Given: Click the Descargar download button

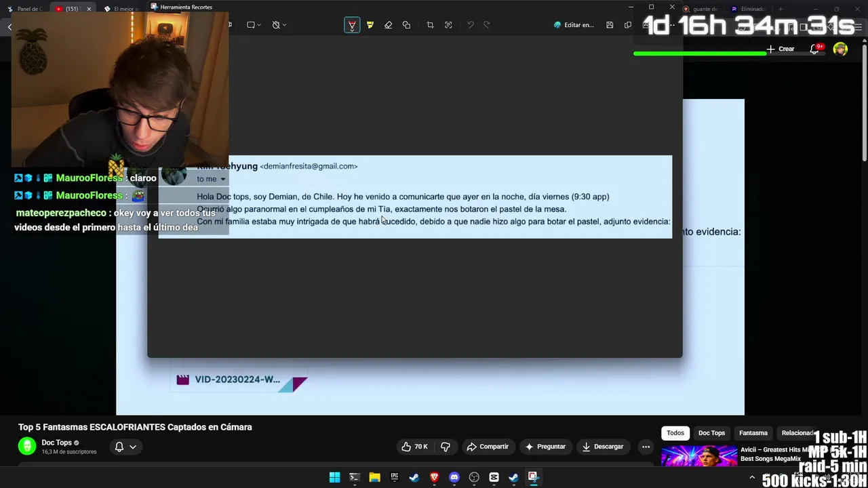Looking at the screenshot, I should click(603, 447).
